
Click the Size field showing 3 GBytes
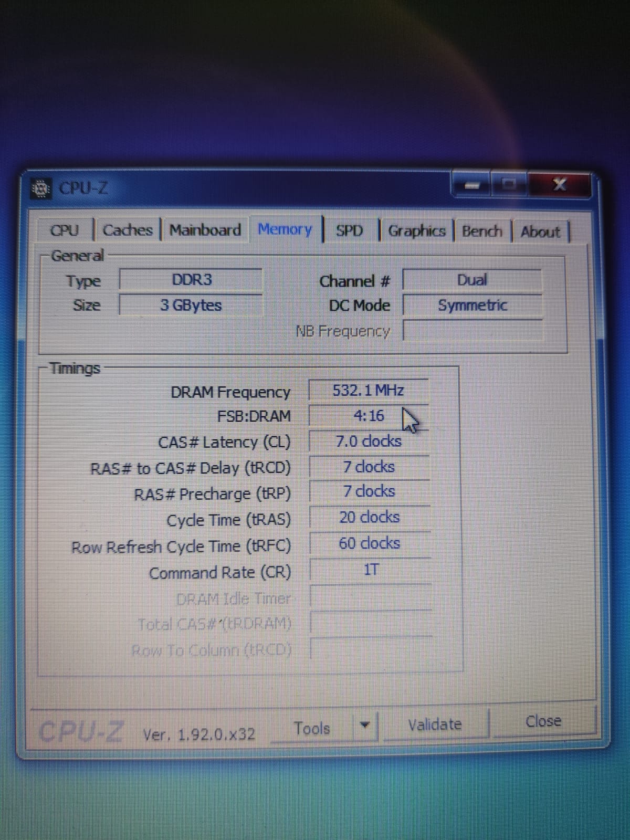tap(191, 305)
